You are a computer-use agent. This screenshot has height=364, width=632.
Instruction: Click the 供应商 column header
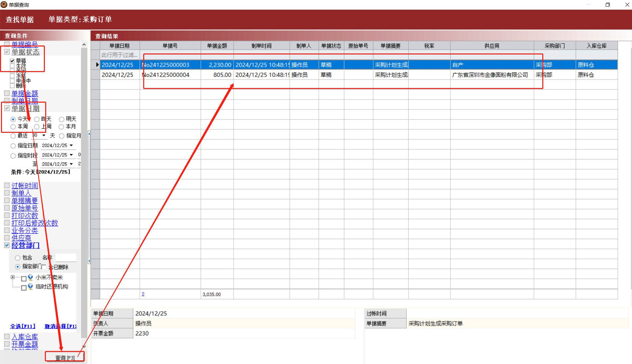tap(492, 46)
